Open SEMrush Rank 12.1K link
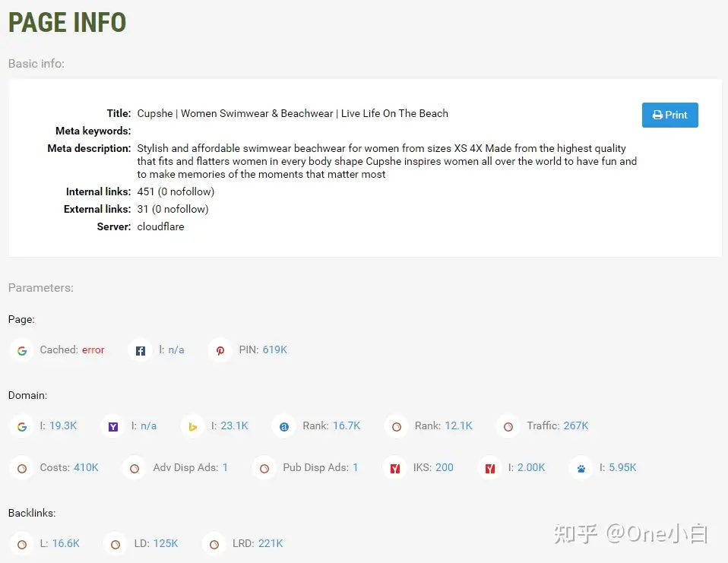The width and height of the screenshot is (728, 563). (x=459, y=425)
